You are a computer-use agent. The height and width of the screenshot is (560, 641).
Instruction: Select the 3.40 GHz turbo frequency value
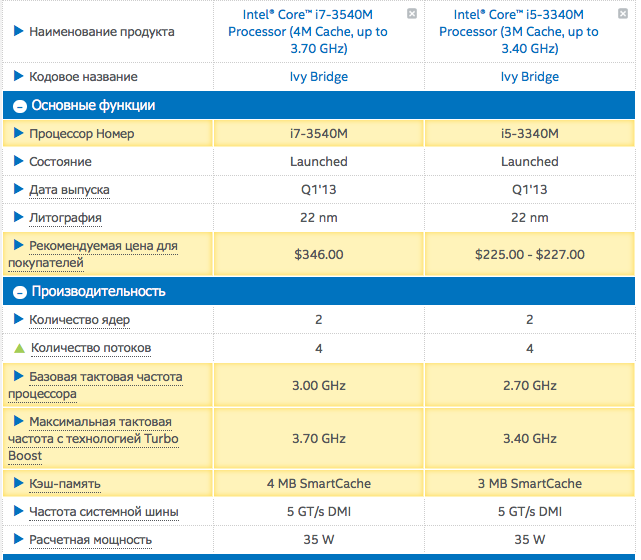point(530,439)
